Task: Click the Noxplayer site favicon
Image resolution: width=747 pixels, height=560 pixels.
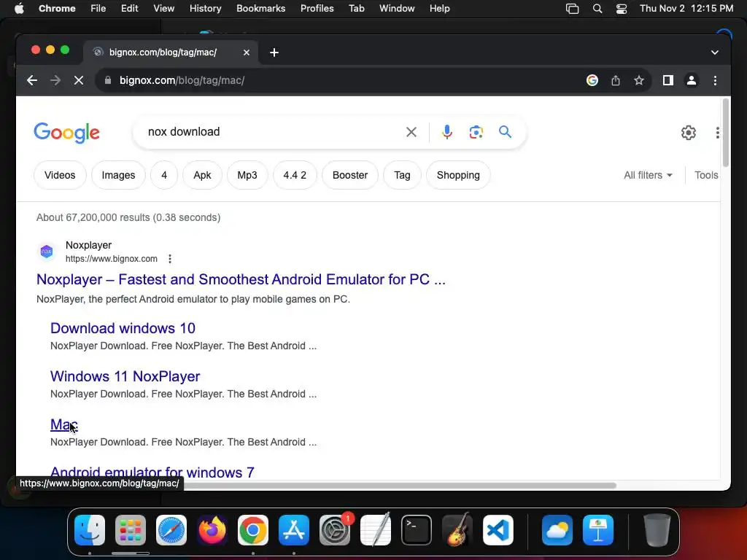Action: 47,252
